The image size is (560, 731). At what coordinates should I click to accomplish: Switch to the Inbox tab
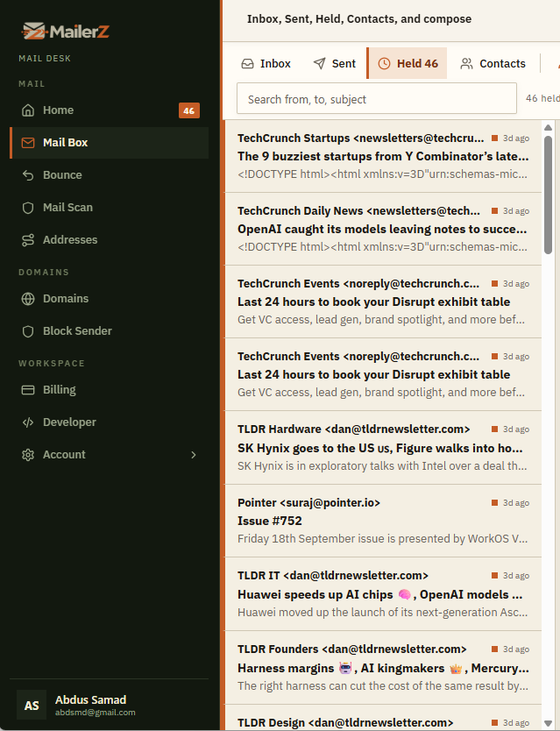coord(266,63)
